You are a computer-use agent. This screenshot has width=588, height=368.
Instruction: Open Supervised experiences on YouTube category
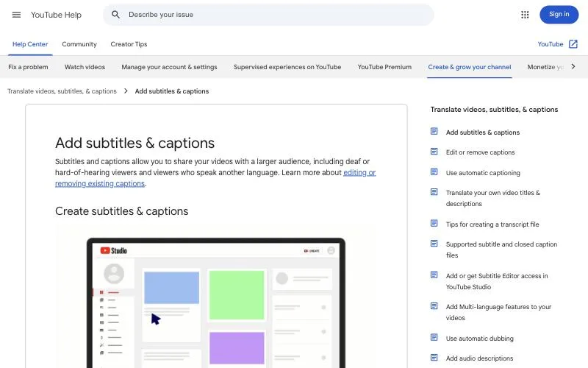click(x=287, y=67)
